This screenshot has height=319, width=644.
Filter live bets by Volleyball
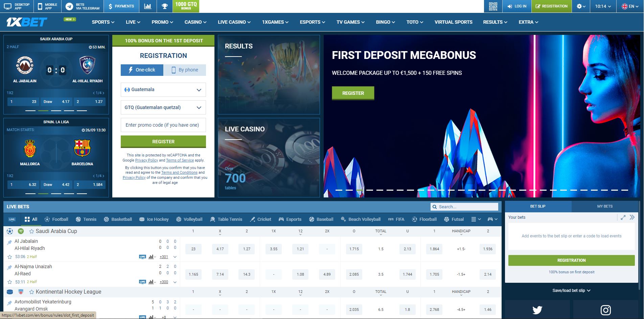pyautogui.click(x=189, y=219)
